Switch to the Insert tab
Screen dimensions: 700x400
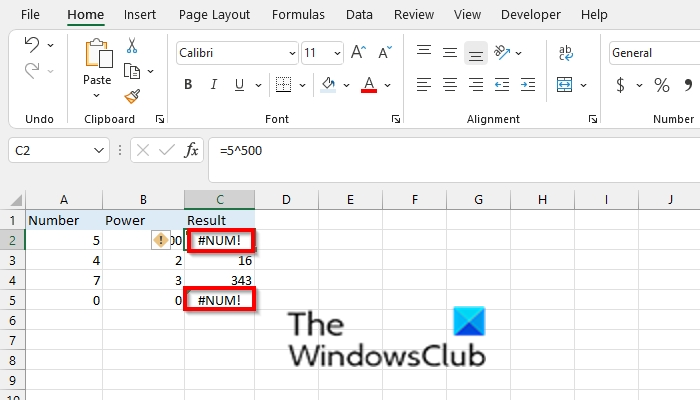[x=140, y=15]
